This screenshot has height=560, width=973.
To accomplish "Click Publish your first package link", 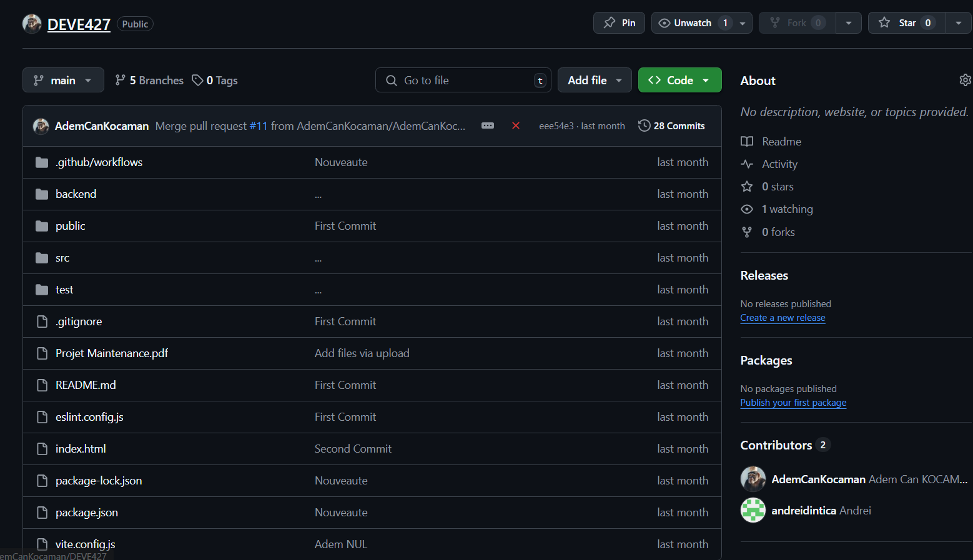I will (793, 403).
